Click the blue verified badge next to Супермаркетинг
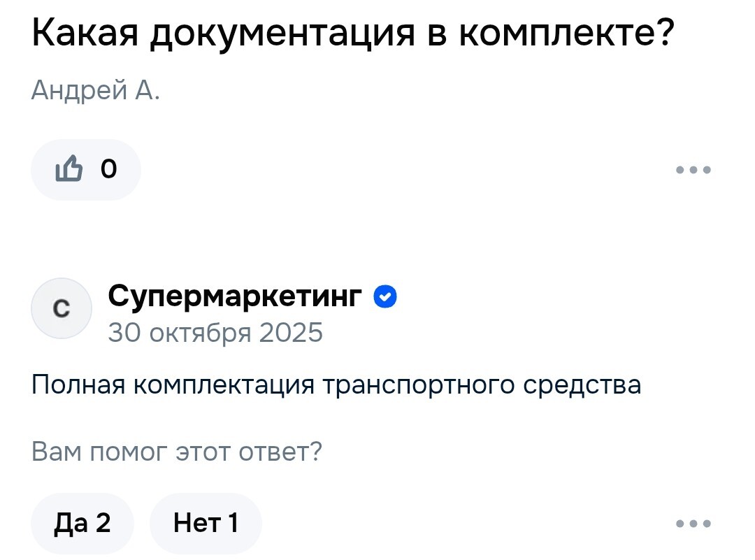Viewport: 755px width, 560px height. pyautogui.click(x=386, y=297)
